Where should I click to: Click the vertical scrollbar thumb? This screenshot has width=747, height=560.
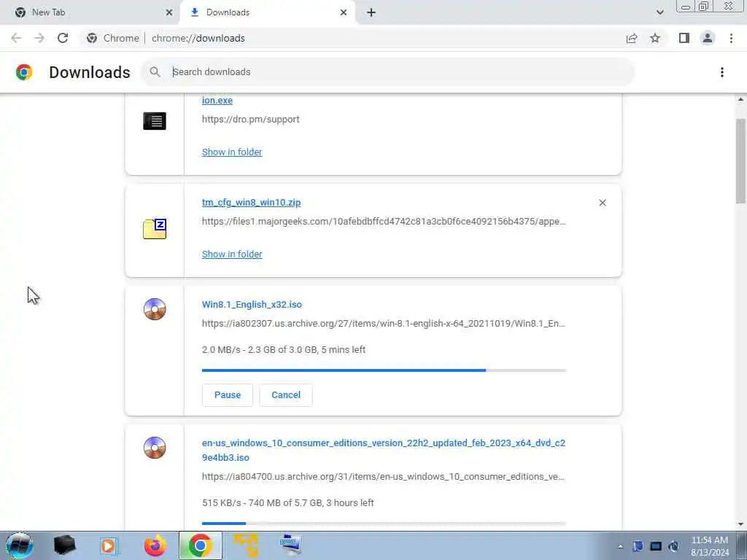pyautogui.click(x=740, y=160)
